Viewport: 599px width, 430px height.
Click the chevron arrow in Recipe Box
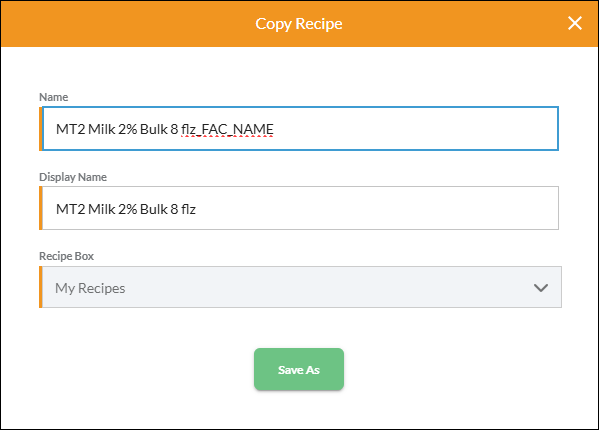(x=541, y=288)
